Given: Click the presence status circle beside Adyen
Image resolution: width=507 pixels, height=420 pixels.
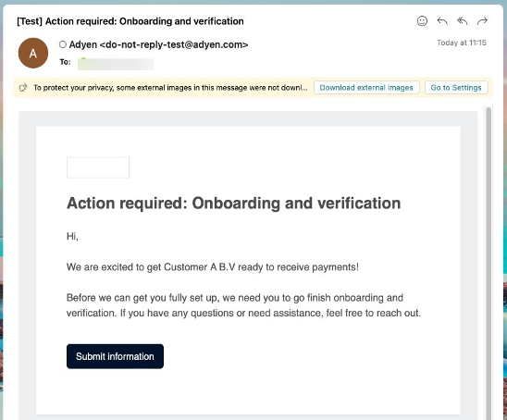Looking at the screenshot, I should tap(63, 44).
